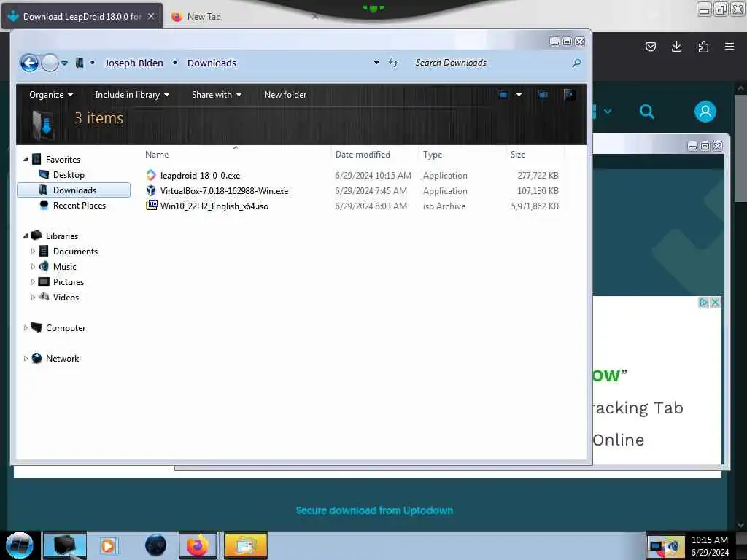Image resolution: width=747 pixels, height=560 pixels.
Task: Click the Firefox Pocket save icon
Action: 650,47
